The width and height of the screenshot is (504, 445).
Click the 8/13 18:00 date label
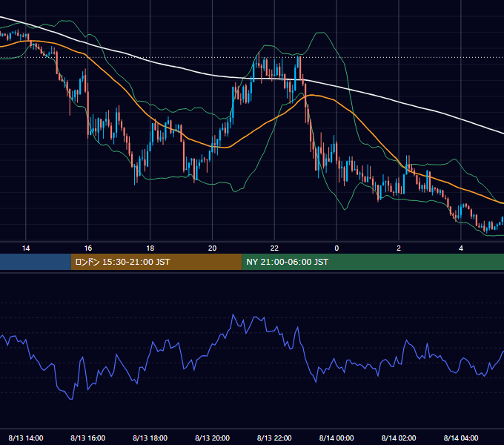point(150,438)
